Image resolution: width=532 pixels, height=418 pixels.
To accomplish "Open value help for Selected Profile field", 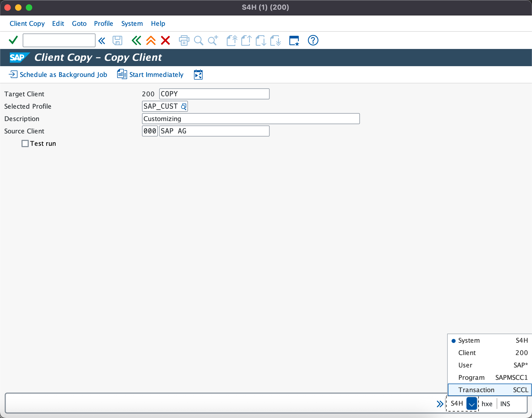I will coord(184,107).
